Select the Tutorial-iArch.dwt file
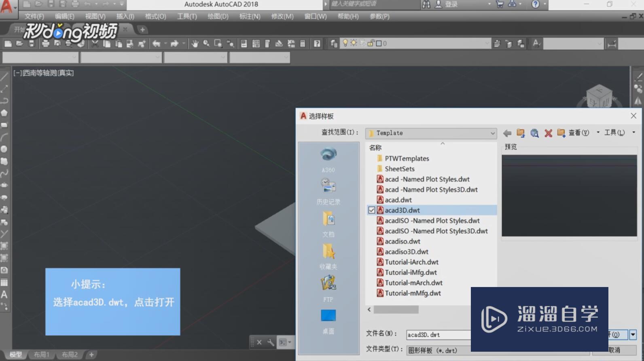644x361 pixels. [x=411, y=262]
